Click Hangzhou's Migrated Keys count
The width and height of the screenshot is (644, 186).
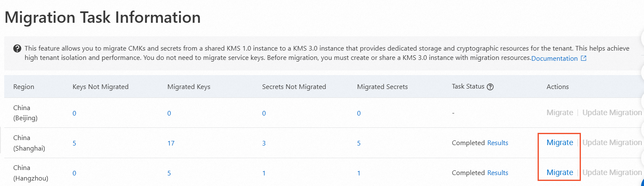point(169,173)
